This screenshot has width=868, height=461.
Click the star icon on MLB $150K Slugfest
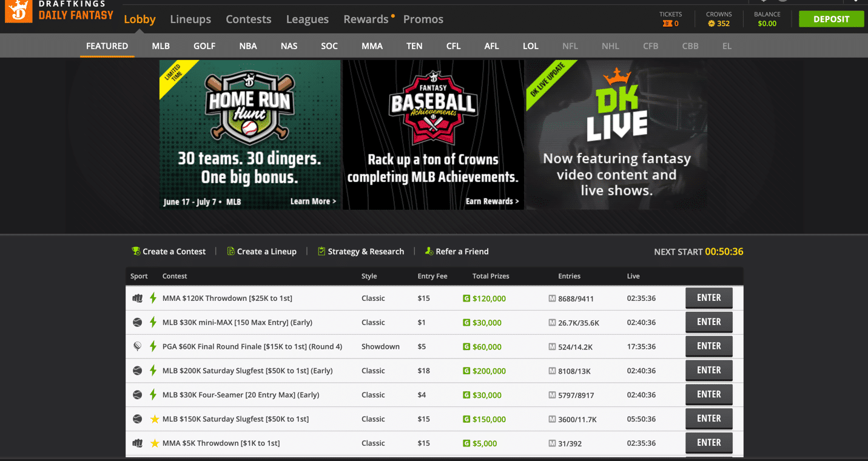point(154,419)
